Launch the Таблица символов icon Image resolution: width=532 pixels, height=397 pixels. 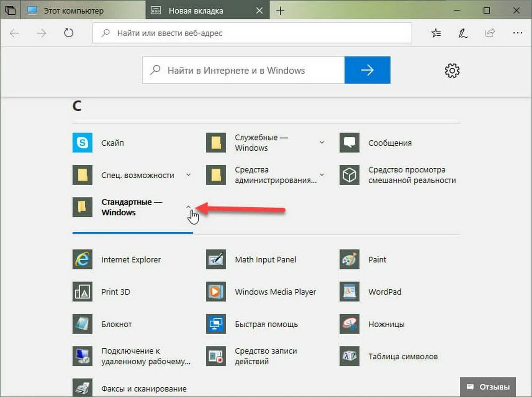[350, 356]
